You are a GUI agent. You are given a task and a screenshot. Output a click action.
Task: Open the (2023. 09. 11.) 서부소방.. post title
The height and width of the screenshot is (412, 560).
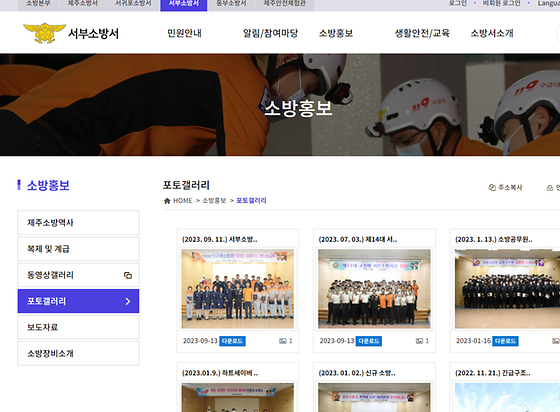pos(220,240)
